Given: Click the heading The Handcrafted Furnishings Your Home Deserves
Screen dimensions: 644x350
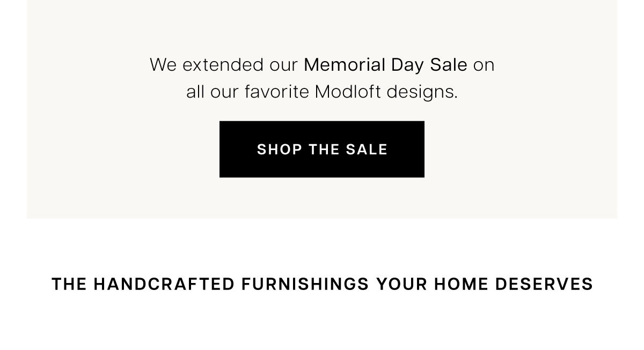Looking at the screenshot, I should point(322,284).
